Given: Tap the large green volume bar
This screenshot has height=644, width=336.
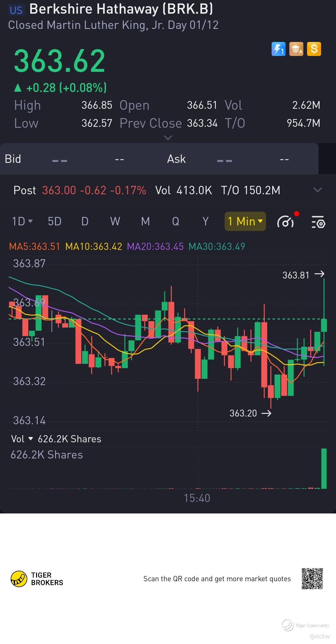Looking at the screenshot, I should (324, 468).
